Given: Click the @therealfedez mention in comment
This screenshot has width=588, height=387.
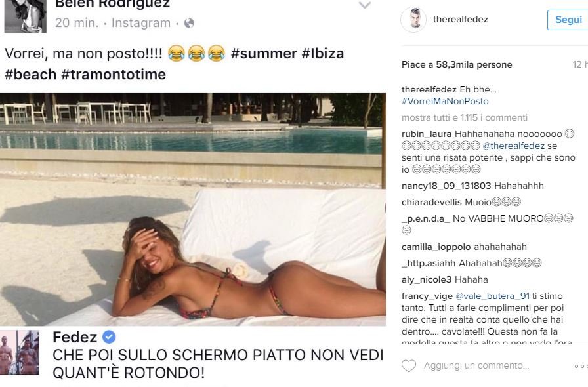Looking at the screenshot, I should (x=513, y=146).
